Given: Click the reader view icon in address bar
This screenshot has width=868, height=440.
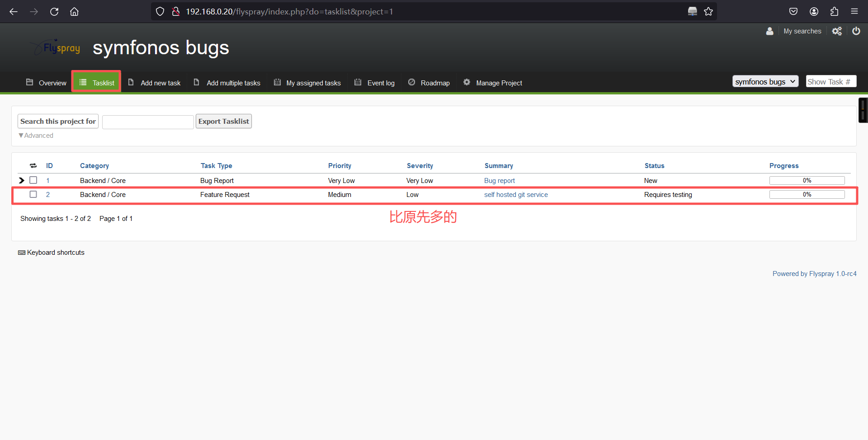Looking at the screenshot, I should point(693,11).
